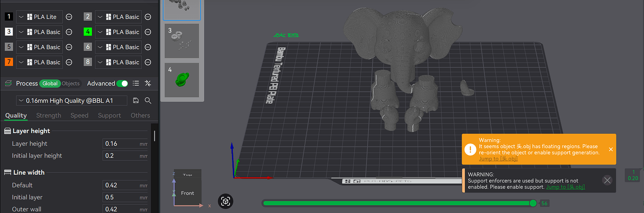Open filament 3 PLA Basic more options
This screenshot has height=213, width=644.
coord(69,32)
